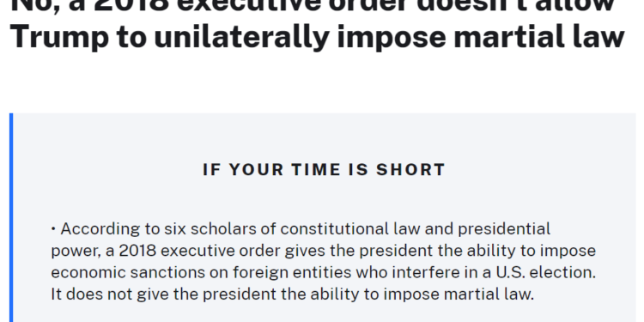Click empty gray area below the summary paragraph
Image resolution: width=644 pixels, height=322 pixels.
(x=325, y=314)
